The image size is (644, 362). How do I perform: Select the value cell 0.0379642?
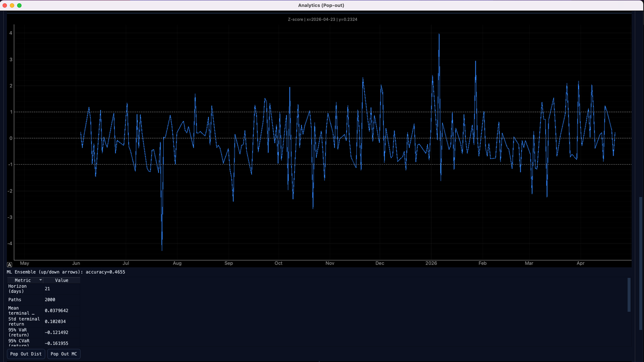click(62, 311)
